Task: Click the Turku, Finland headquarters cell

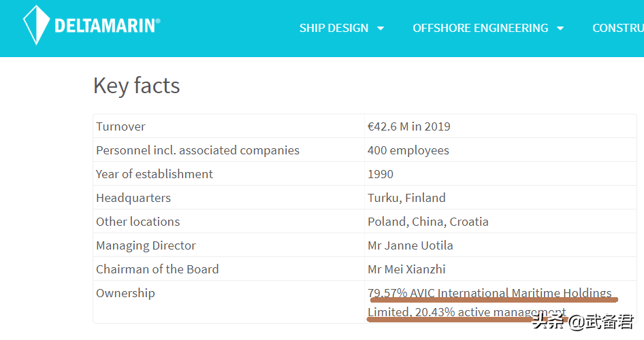Action: click(406, 198)
